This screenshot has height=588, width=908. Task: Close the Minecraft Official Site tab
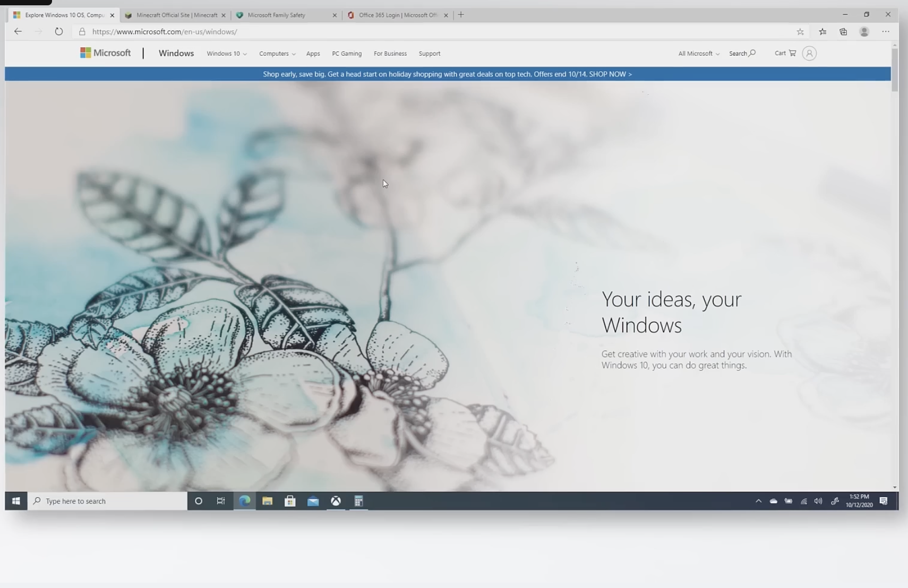tap(223, 15)
